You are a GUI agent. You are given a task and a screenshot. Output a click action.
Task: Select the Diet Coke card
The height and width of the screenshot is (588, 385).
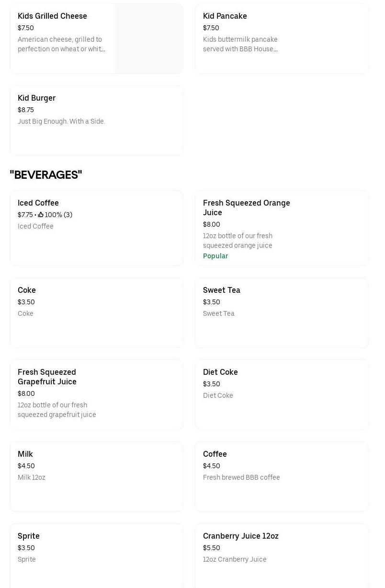click(220, 372)
